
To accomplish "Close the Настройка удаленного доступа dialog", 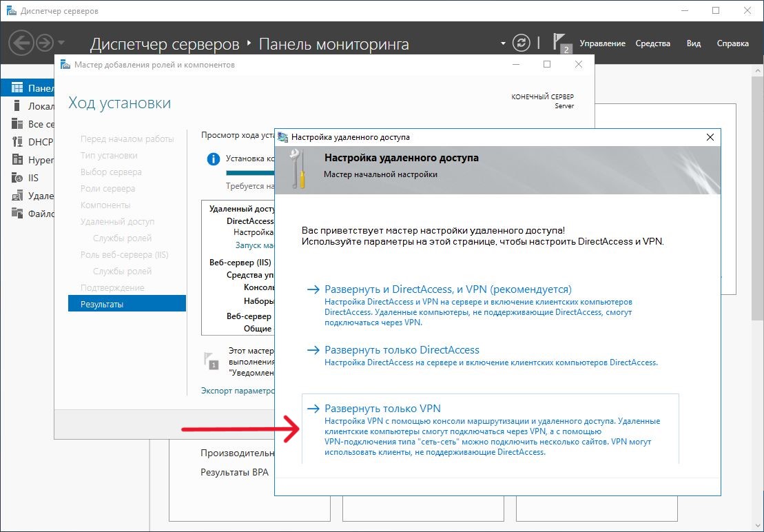I will (710, 137).
